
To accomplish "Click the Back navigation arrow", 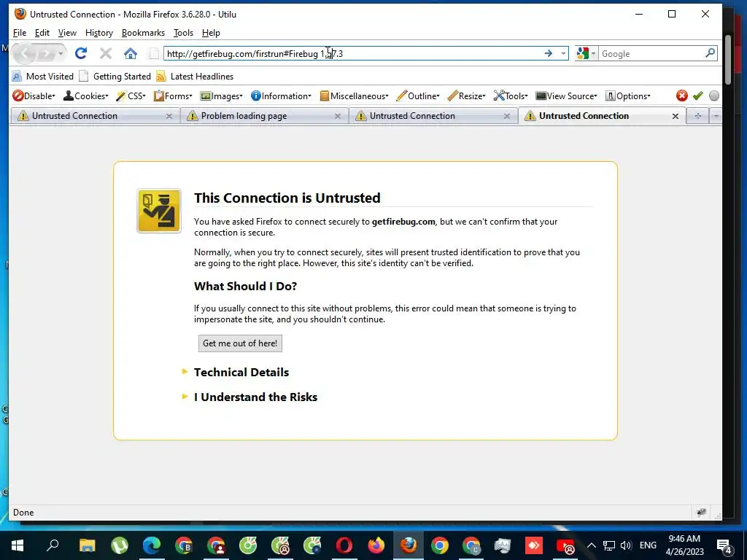I will 25,53.
